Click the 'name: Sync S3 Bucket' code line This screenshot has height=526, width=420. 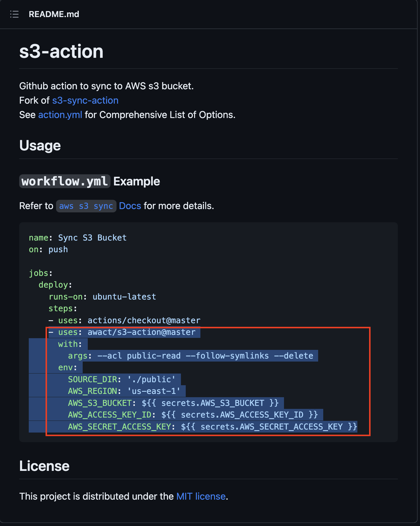point(78,238)
